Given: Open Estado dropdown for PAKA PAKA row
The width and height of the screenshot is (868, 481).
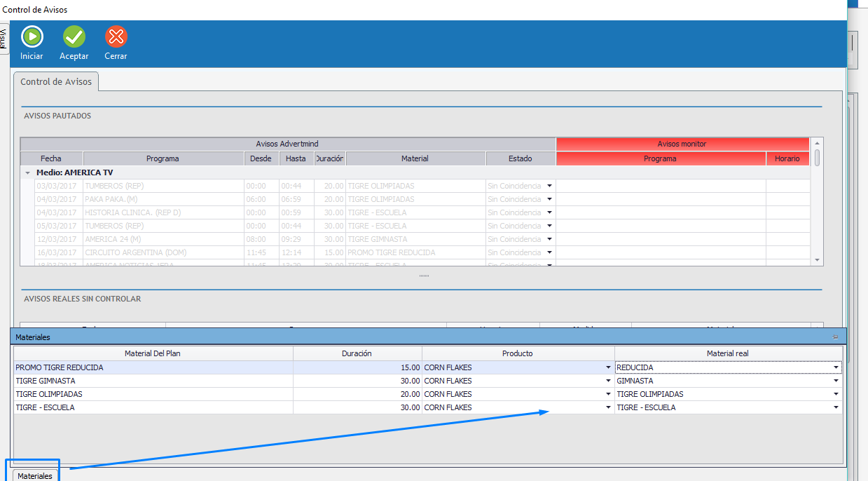Looking at the screenshot, I should [550, 199].
